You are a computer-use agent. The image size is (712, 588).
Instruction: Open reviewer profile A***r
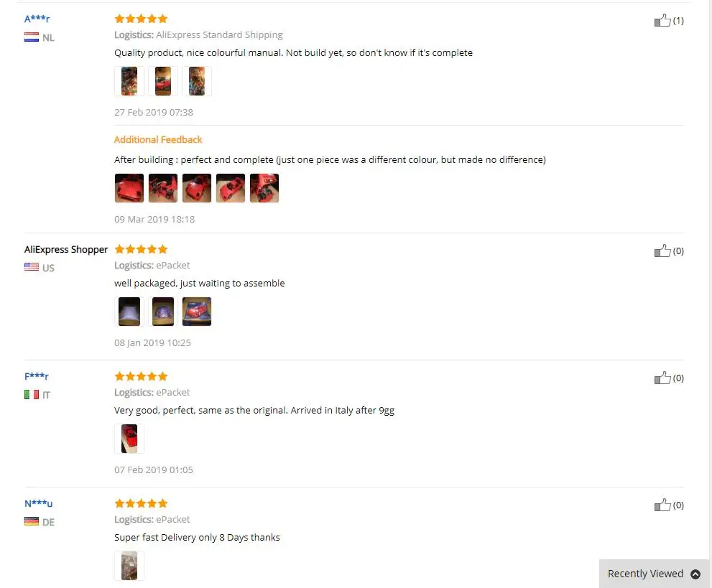point(37,19)
